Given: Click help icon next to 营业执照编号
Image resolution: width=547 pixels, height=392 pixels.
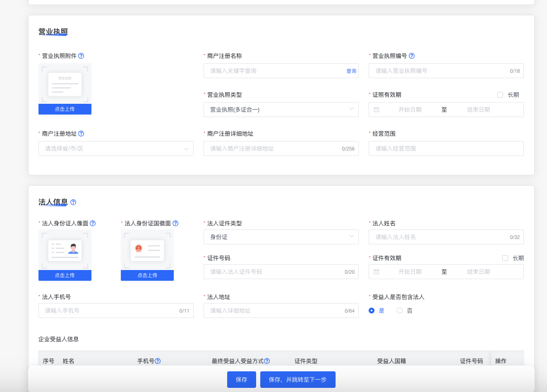Looking at the screenshot, I should tap(412, 56).
